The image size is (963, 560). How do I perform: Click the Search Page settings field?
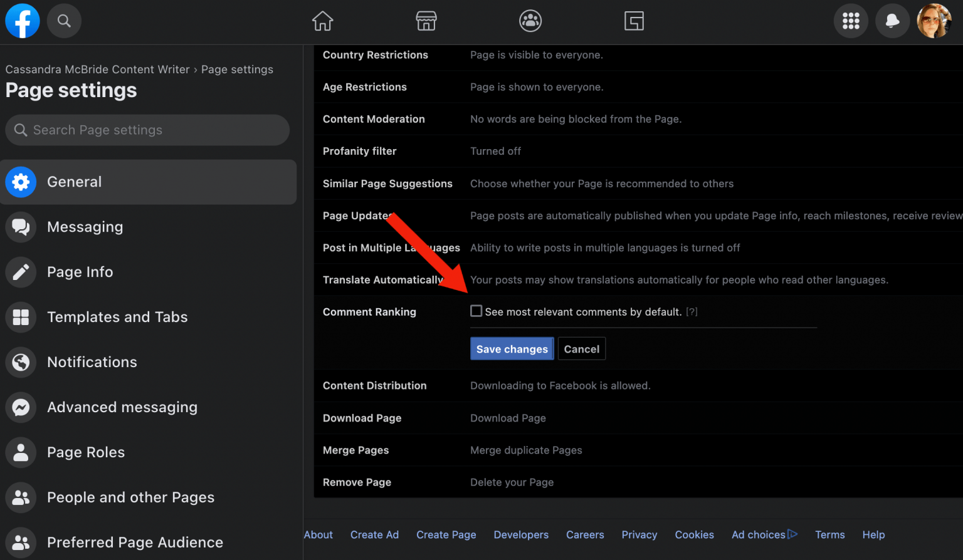147,130
